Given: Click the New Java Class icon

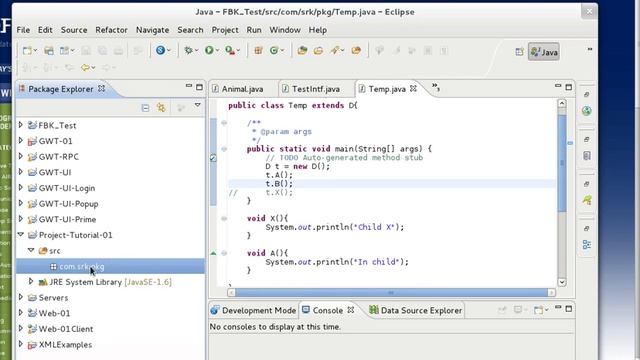Looking at the screenshot, I should coord(273,50).
